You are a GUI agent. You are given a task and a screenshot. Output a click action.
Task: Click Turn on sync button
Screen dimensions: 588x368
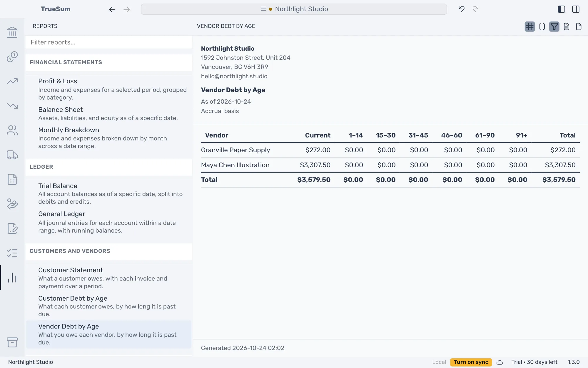[471, 362]
